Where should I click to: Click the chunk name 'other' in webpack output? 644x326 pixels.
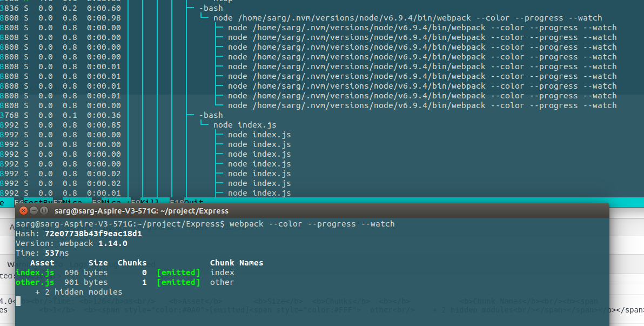[222, 282]
